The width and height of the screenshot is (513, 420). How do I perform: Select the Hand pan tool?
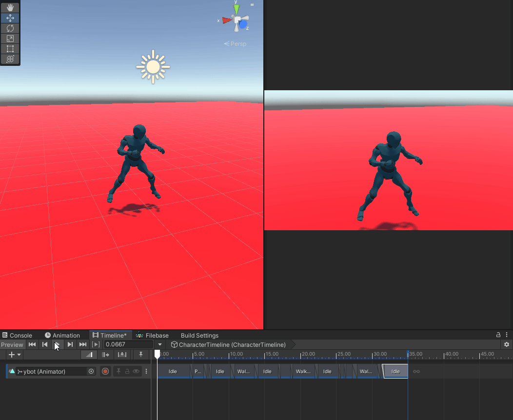10,7
